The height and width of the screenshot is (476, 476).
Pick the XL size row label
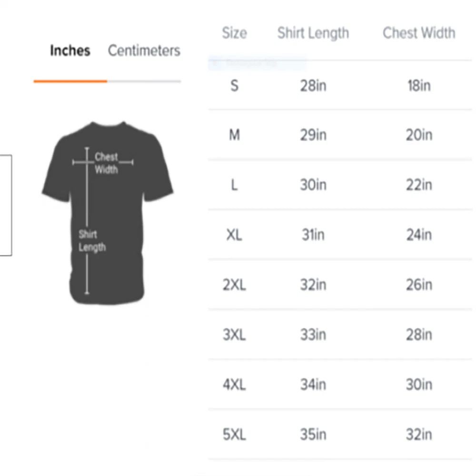[x=234, y=235]
